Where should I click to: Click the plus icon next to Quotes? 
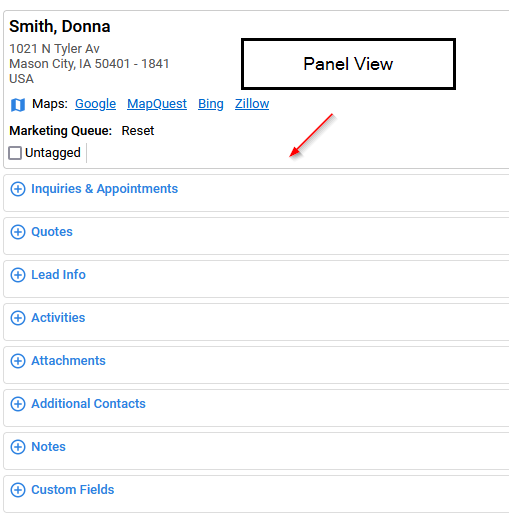pos(18,232)
